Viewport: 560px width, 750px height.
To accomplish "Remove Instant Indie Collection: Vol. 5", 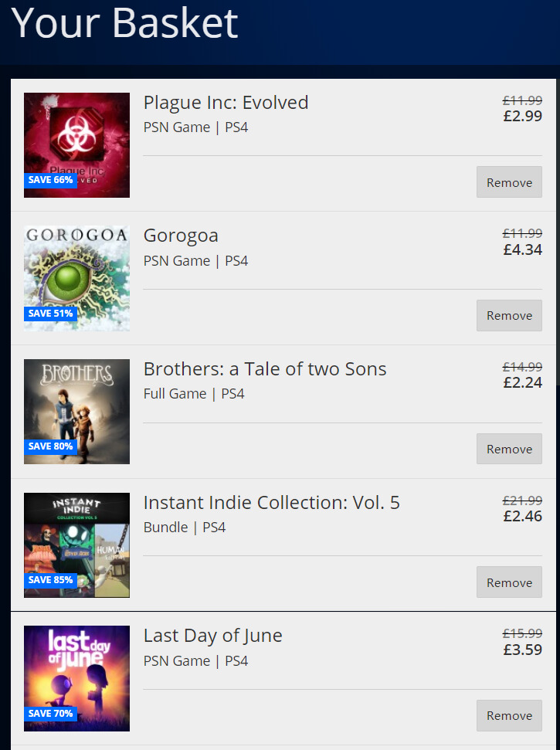I will pyautogui.click(x=509, y=582).
